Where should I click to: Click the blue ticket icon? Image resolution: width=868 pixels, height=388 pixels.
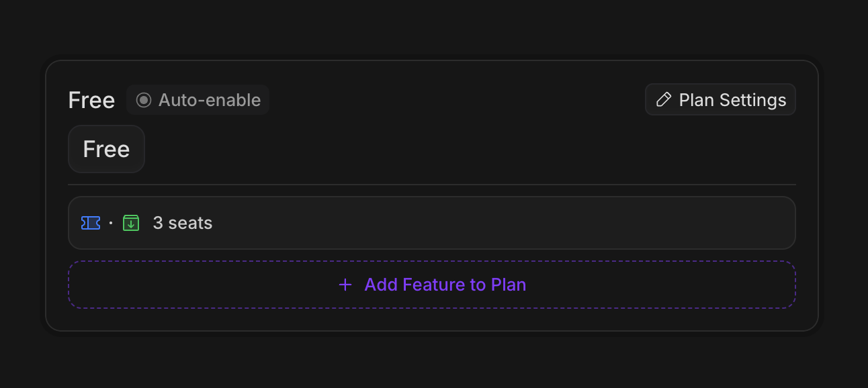(91, 223)
